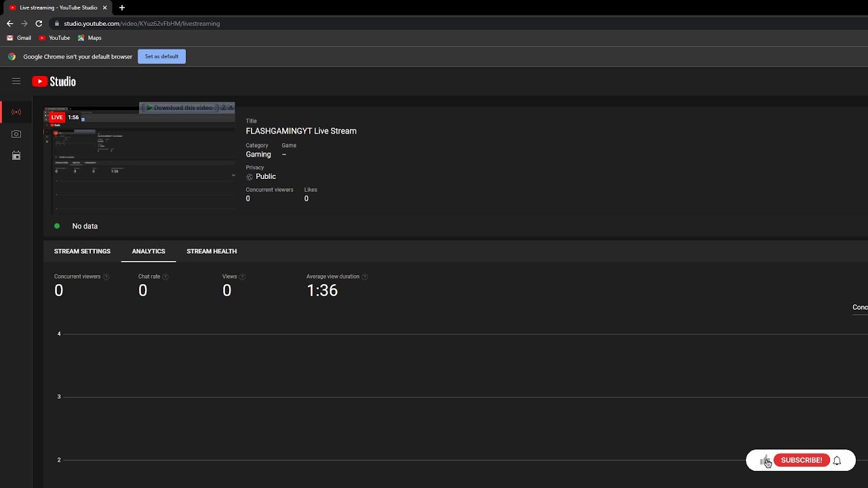Switch to the Stream Settings tab
868x488 pixels.
pos(82,251)
